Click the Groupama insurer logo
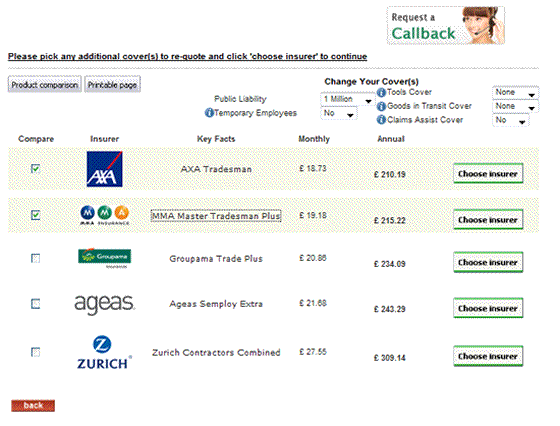 104,258
